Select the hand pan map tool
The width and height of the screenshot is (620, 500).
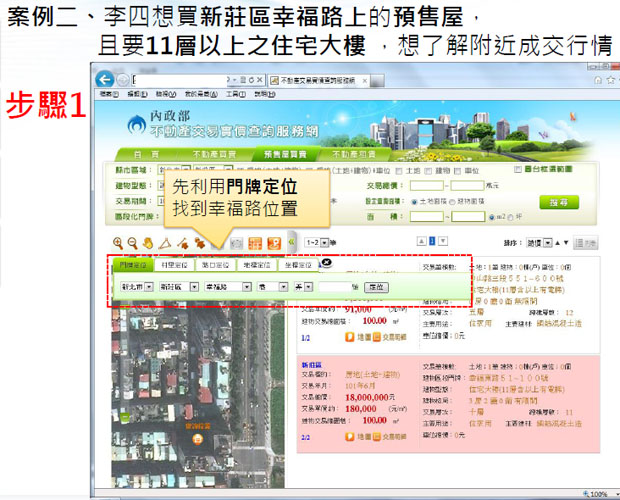click(148, 243)
